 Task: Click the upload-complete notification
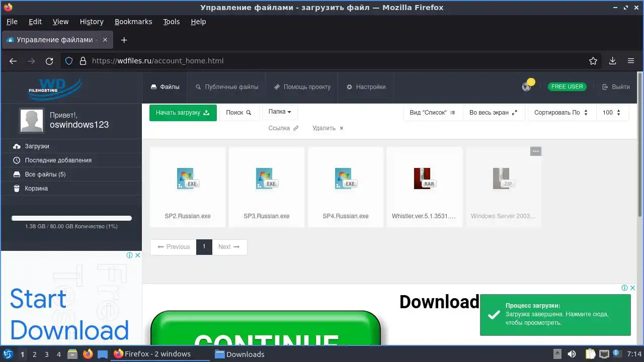(x=555, y=315)
